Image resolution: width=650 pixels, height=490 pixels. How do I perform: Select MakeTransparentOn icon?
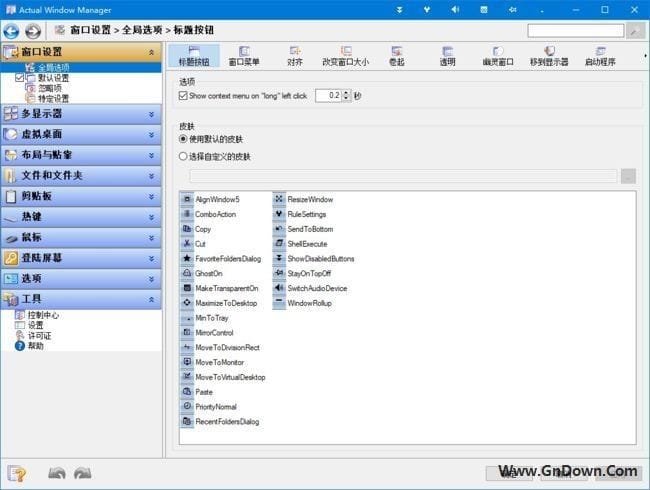tap(187, 288)
